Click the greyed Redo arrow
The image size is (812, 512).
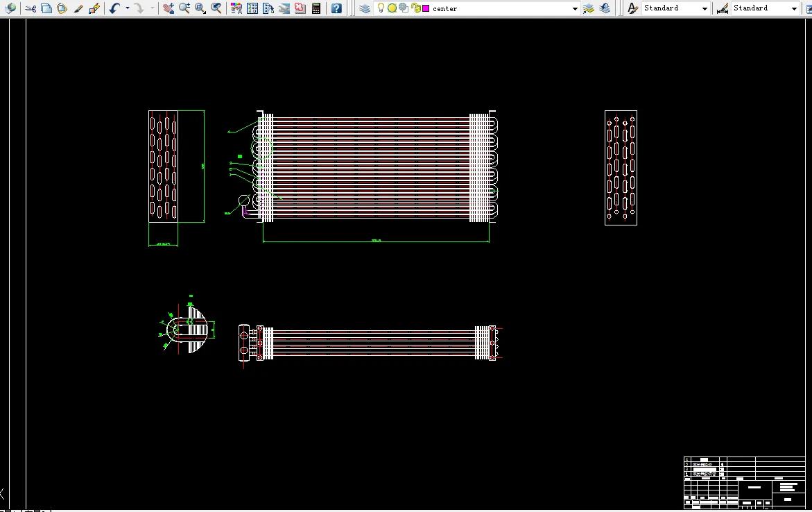tap(139, 8)
